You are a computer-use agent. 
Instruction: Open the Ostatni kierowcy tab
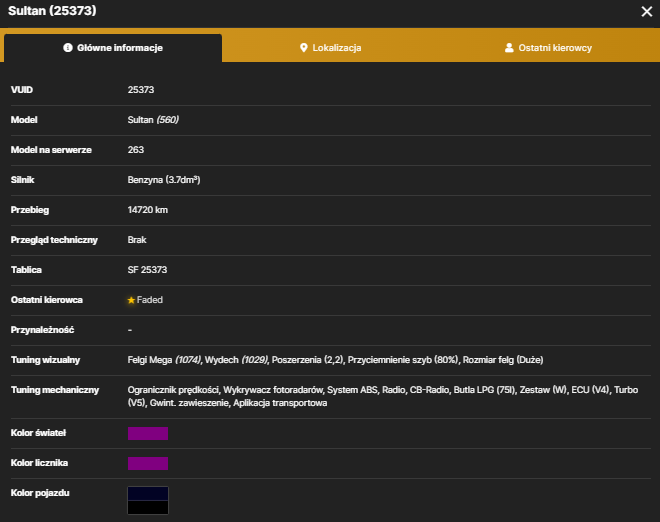(548, 48)
